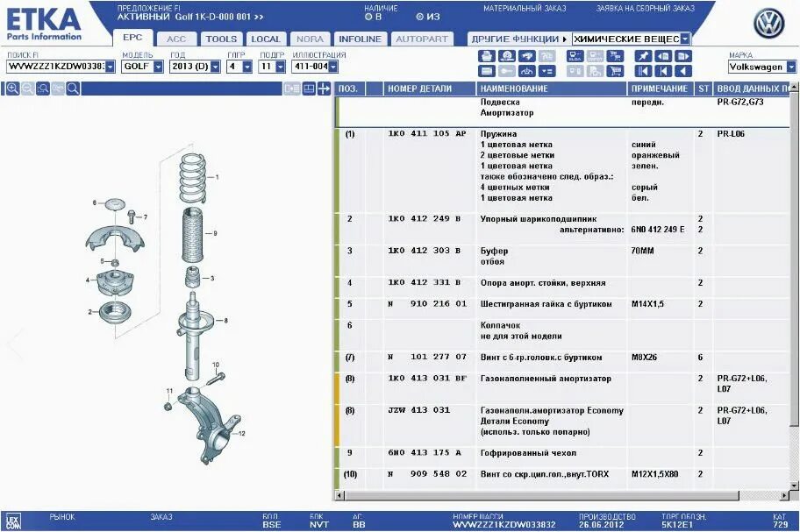Click the pushpin icon
Viewport: 800px width, 532px height.
643,56
